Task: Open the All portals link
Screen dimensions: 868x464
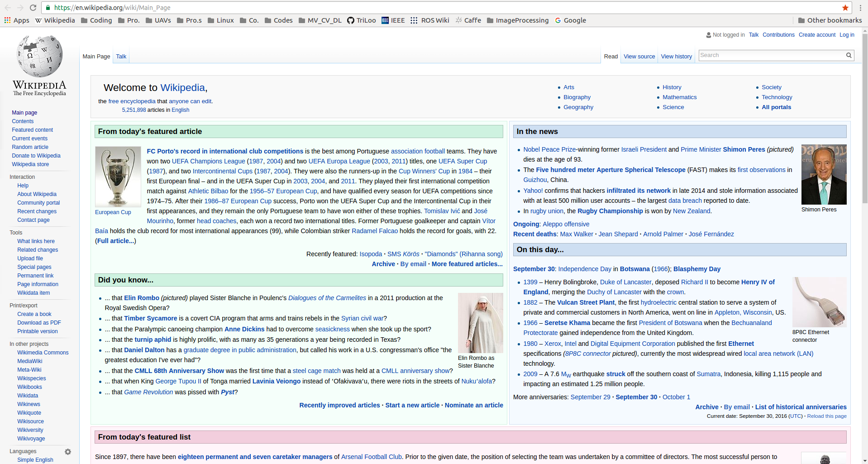Action: pyautogui.click(x=777, y=107)
